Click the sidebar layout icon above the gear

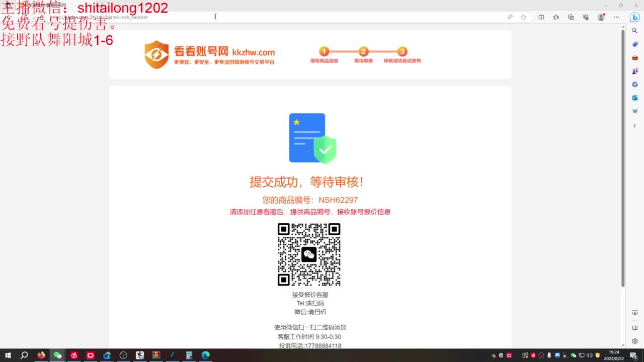point(635,328)
